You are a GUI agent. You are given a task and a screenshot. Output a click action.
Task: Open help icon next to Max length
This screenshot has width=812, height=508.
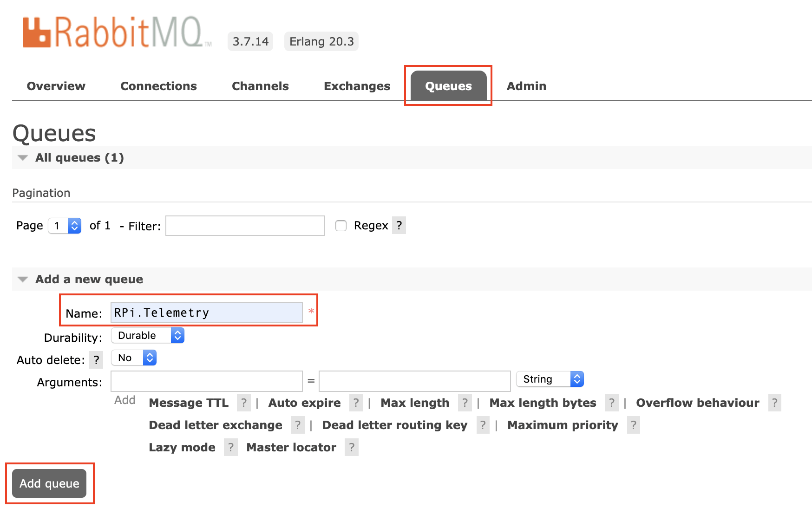pos(465,403)
